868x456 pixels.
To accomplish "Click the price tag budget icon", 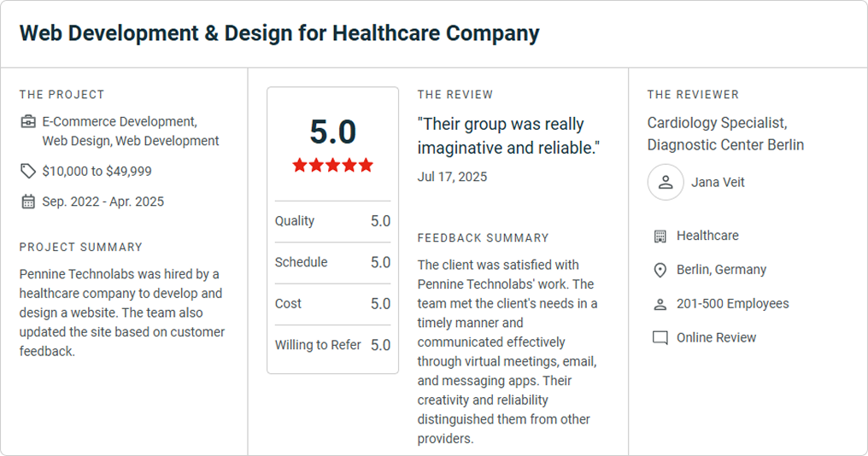I will (28, 171).
